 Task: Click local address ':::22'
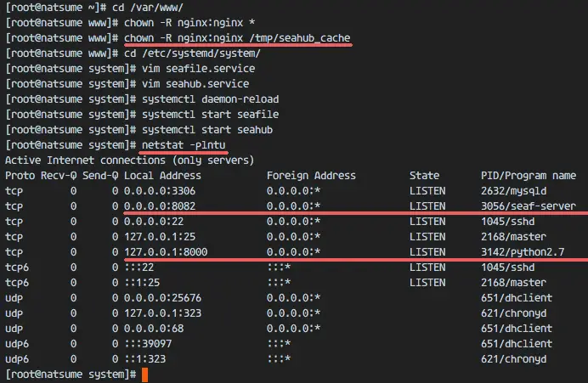coord(139,268)
